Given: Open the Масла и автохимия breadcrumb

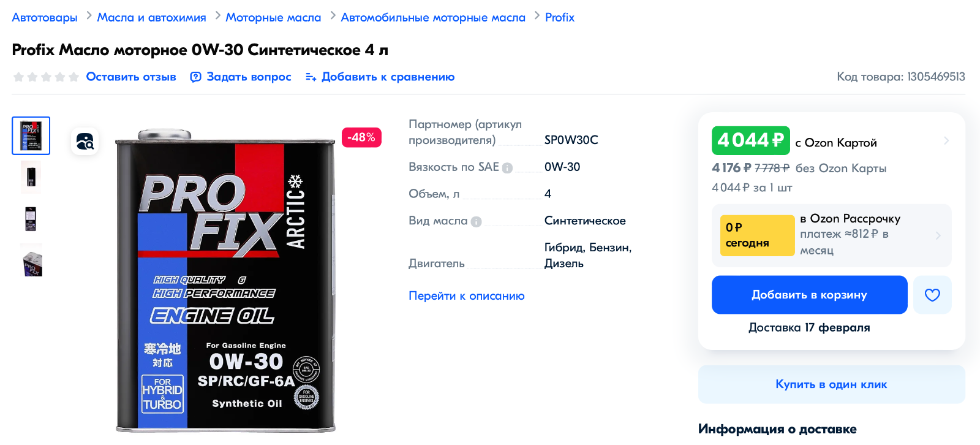Looking at the screenshot, I should tap(151, 18).
